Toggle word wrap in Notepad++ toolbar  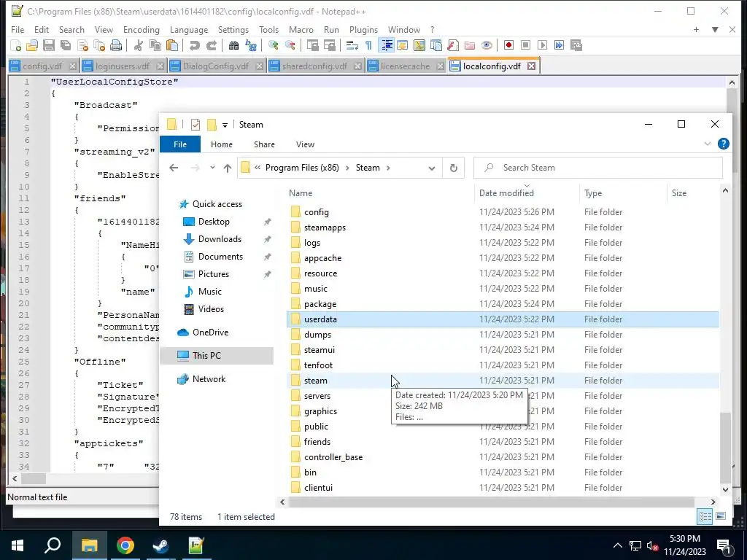pyautogui.click(x=352, y=45)
